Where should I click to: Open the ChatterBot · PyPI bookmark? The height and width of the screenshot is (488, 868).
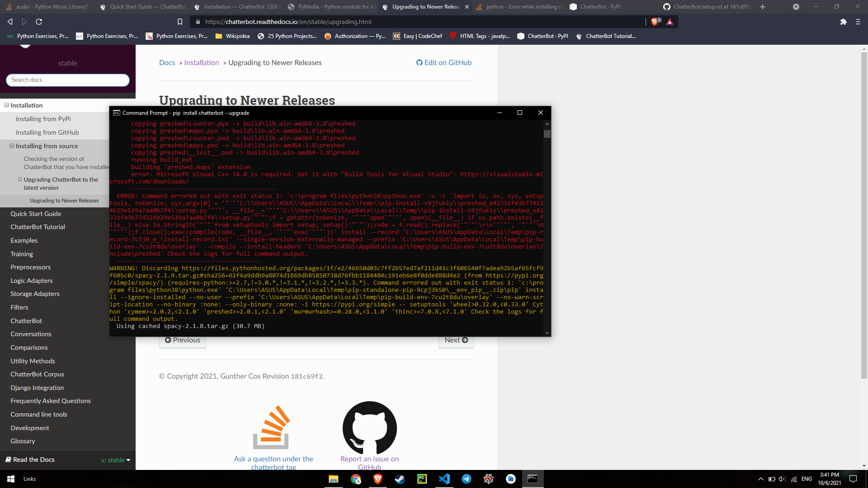(542, 36)
